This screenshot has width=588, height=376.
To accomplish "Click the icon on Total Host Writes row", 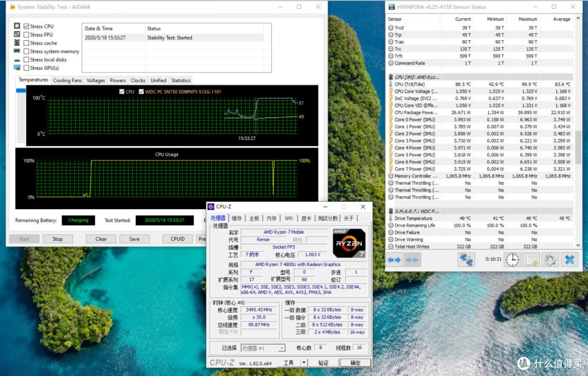I will [391, 246].
